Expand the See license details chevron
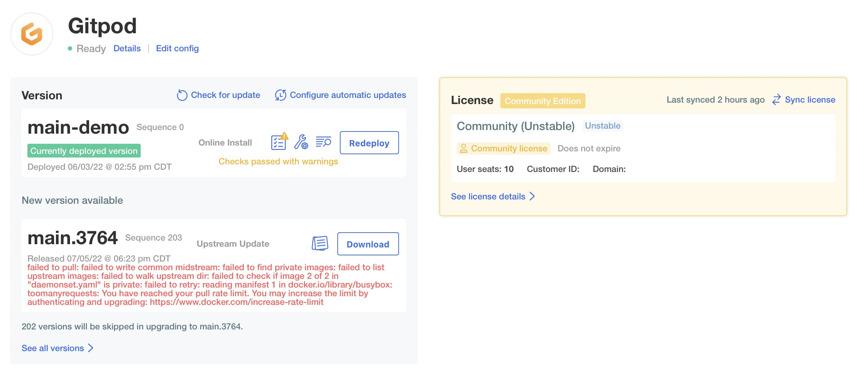The height and width of the screenshot is (380, 868). (x=532, y=196)
